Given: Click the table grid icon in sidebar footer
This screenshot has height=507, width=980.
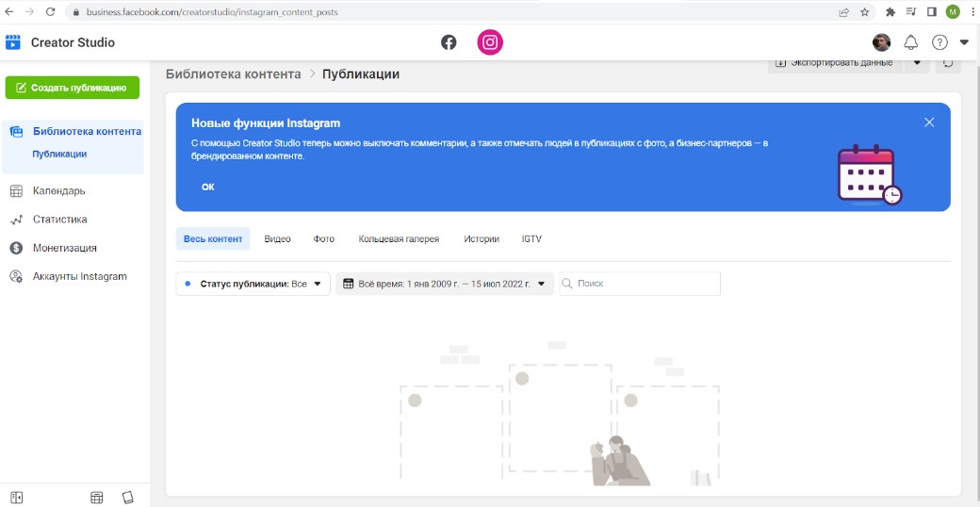Looking at the screenshot, I should 96,498.
